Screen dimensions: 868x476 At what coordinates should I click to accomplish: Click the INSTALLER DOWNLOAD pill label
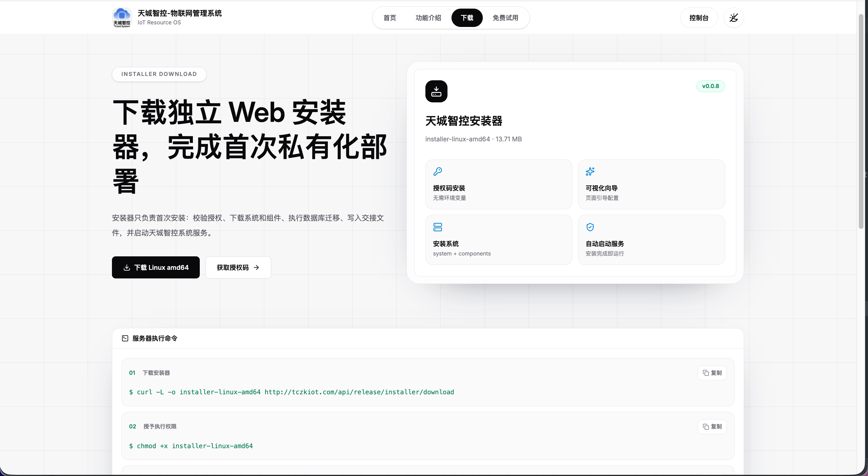point(159,74)
